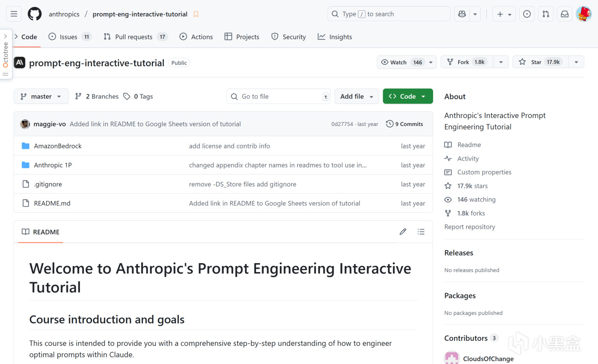The image size is (598, 364).
Task: Open the Contributors heading link
Action: click(x=471, y=338)
